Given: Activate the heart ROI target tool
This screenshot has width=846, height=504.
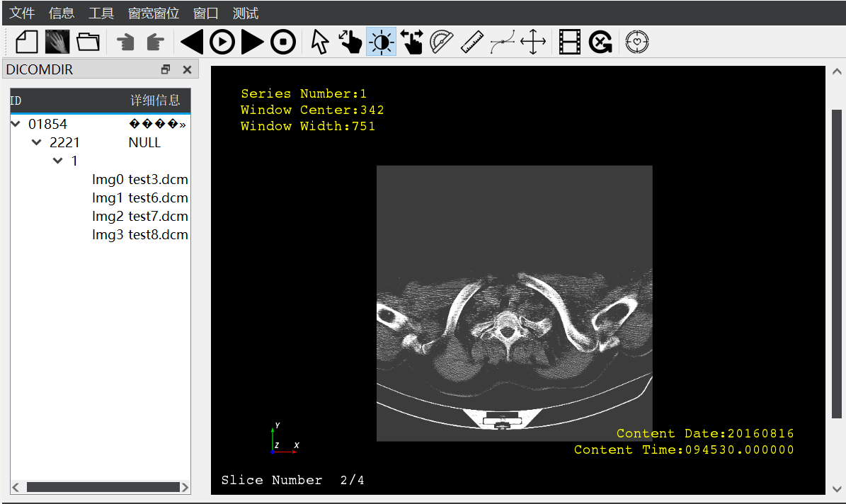Looking at the screenshot, I should (636, 42).
